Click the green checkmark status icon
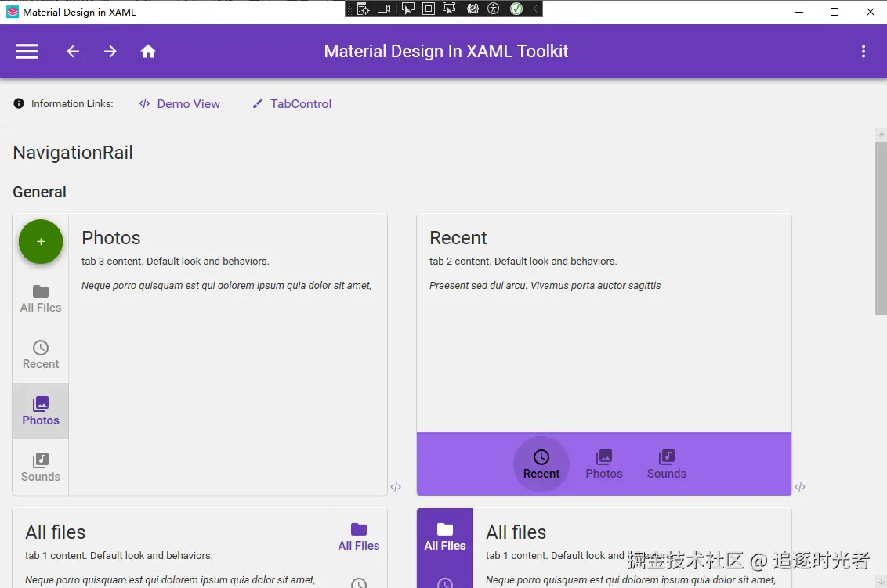The width and height of the screenshot is (887, 588). (516, 9)
